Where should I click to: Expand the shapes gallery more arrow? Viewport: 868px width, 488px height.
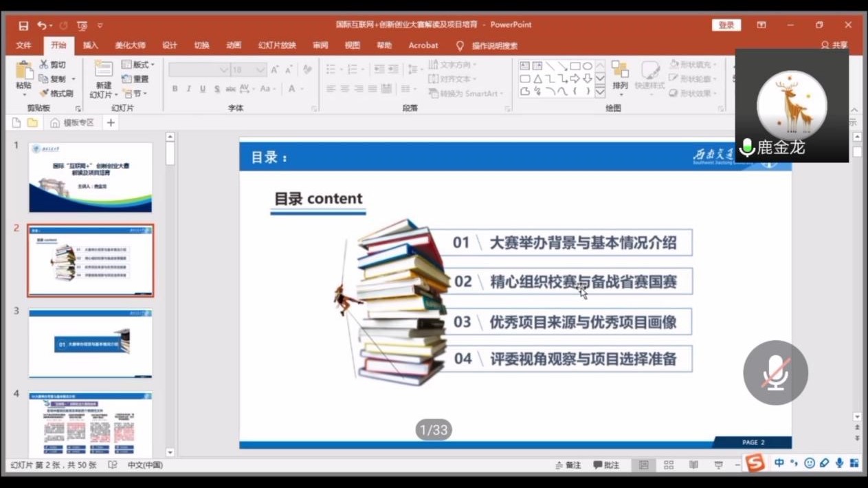point(600,92)
